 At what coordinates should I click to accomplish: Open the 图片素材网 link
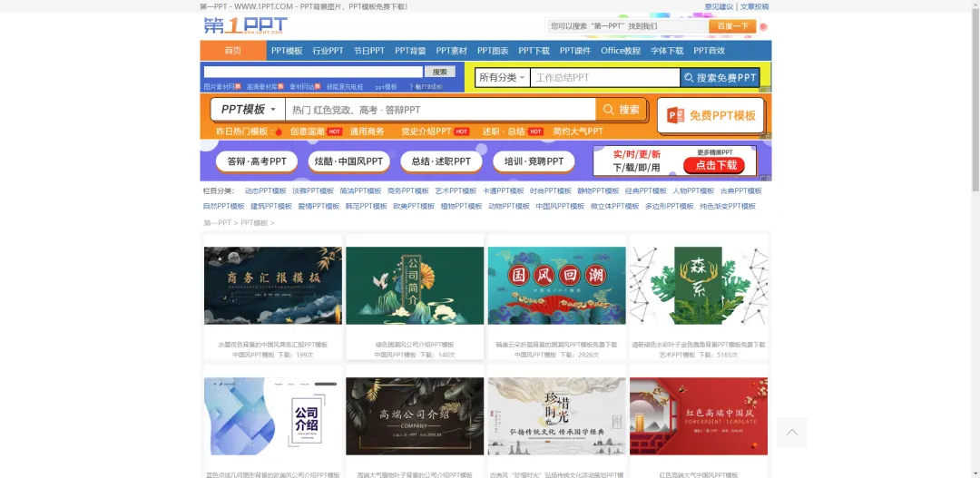219,87
